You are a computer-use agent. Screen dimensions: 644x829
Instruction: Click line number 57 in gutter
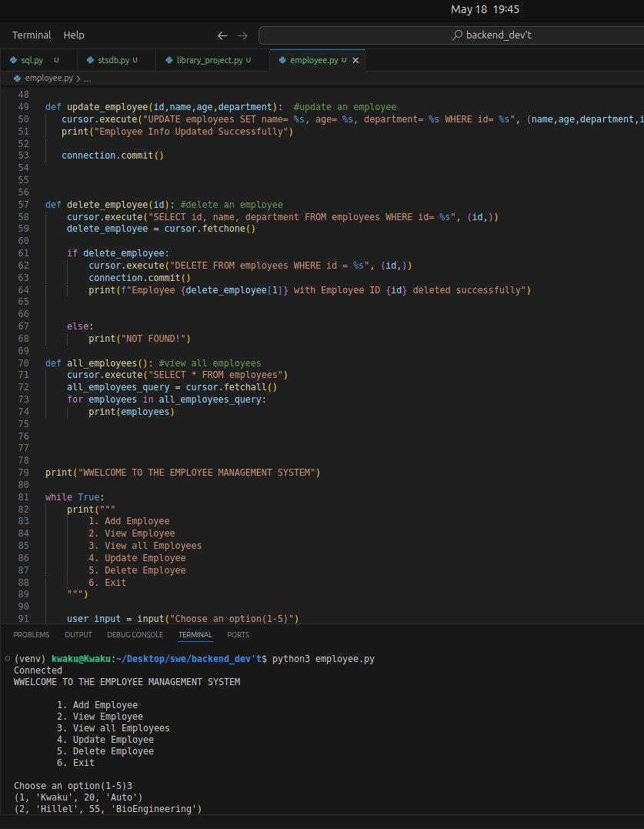23,205
